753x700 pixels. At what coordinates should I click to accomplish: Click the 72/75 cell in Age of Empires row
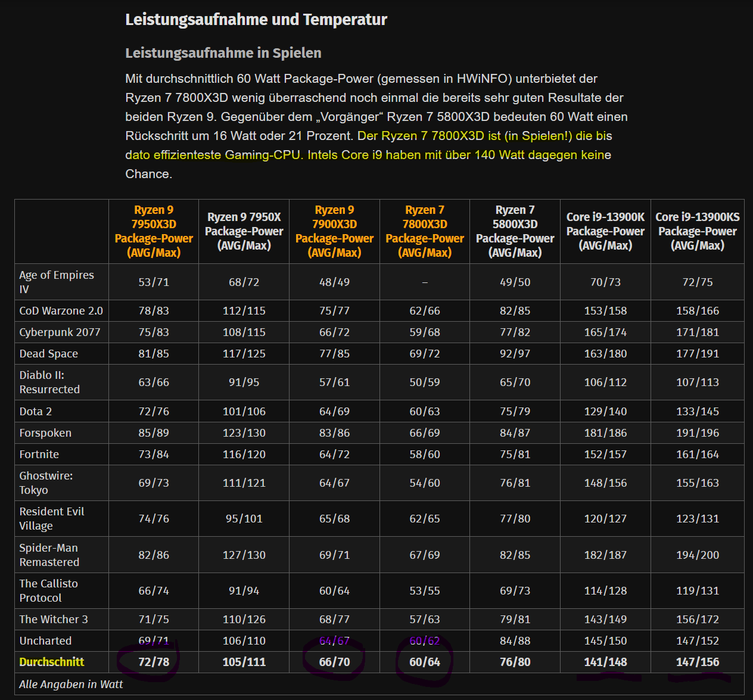tap(698, 282)
